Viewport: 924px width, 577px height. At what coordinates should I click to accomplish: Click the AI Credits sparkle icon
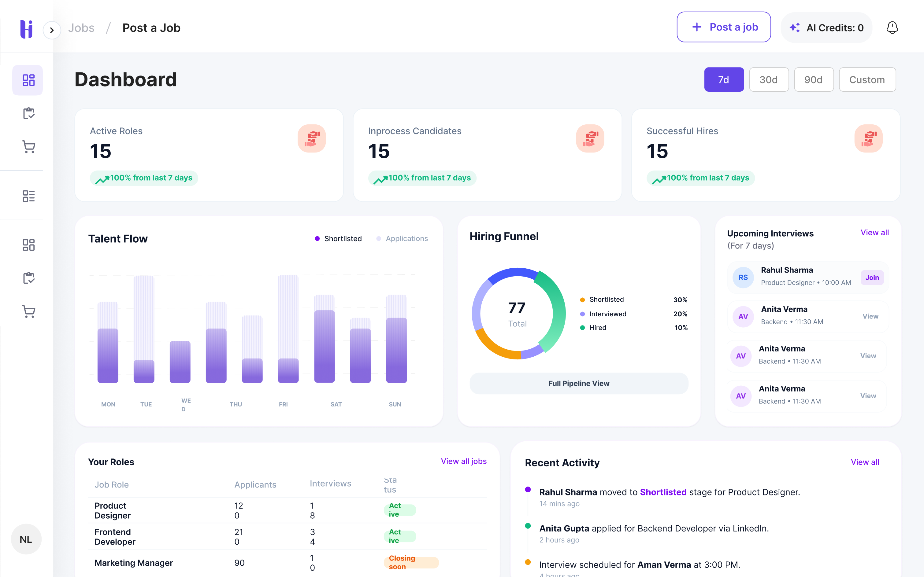[795, 28]
